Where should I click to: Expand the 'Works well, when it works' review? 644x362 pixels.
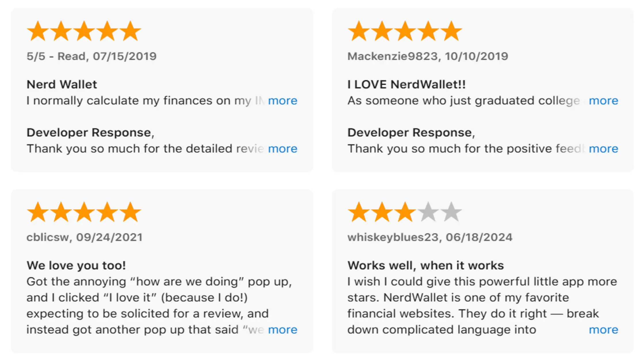click(x=603, y=330)
